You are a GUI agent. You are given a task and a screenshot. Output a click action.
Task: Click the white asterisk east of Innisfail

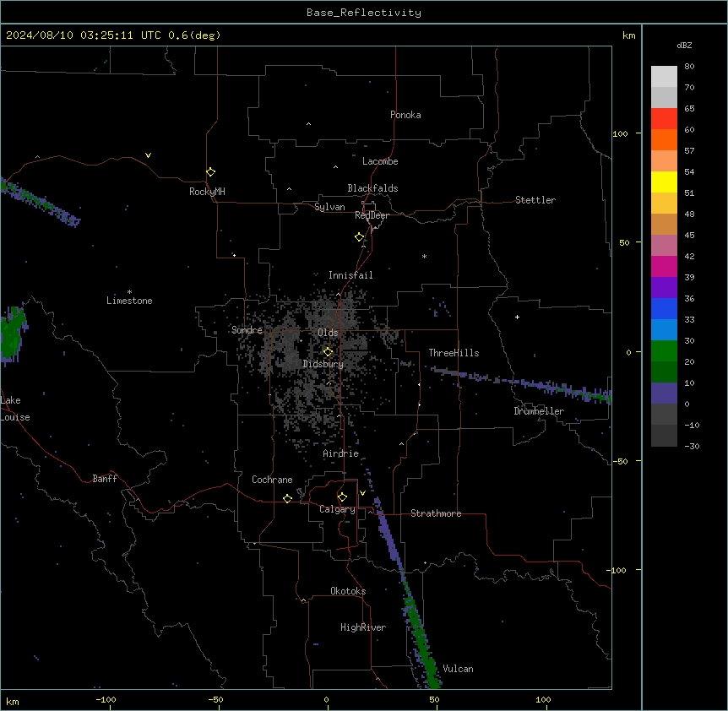[424, 256]
